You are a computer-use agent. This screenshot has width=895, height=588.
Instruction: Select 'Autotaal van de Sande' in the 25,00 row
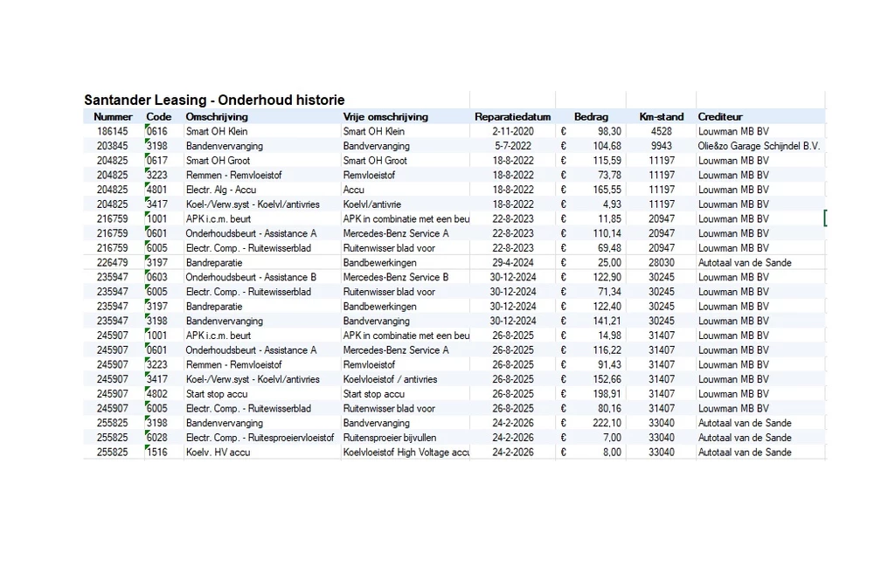click(745, 262)
